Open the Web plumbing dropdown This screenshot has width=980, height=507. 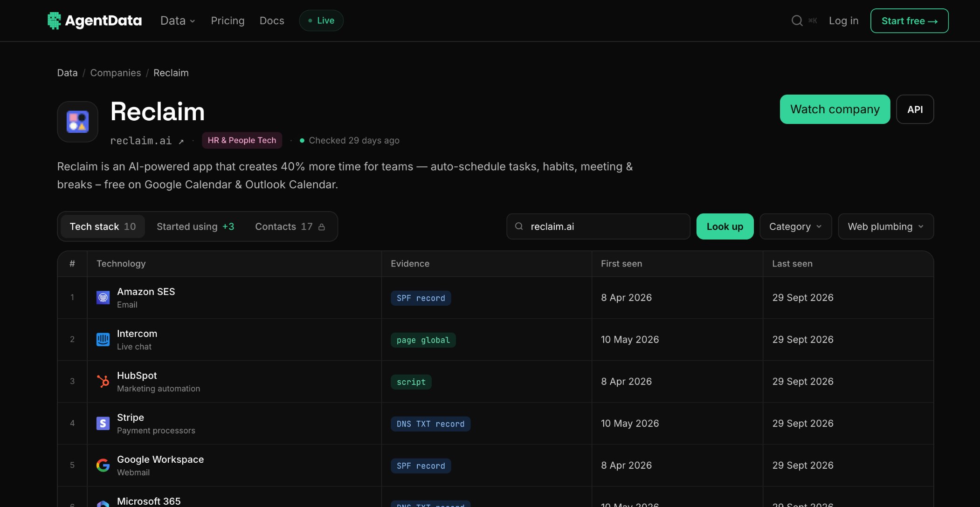(x=885, y=226)
